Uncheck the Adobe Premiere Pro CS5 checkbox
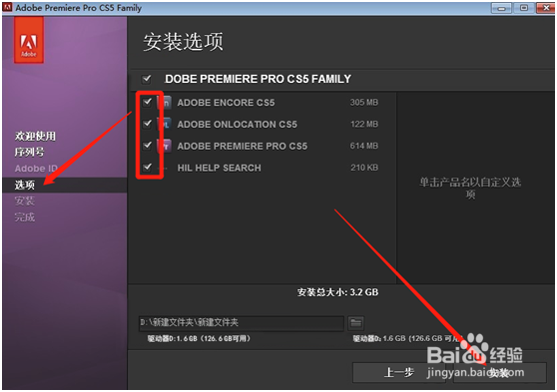 (147, 146)
